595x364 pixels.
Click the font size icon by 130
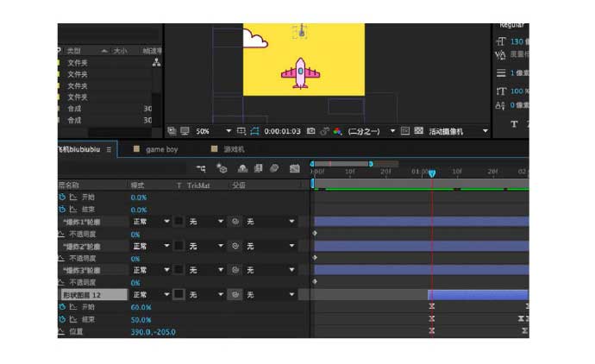coord(501,41)
